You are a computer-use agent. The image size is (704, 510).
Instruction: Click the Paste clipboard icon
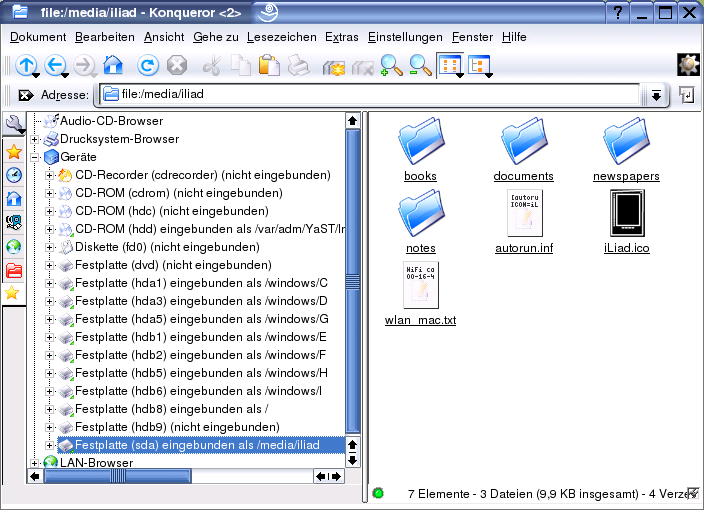tap(269, 66)
